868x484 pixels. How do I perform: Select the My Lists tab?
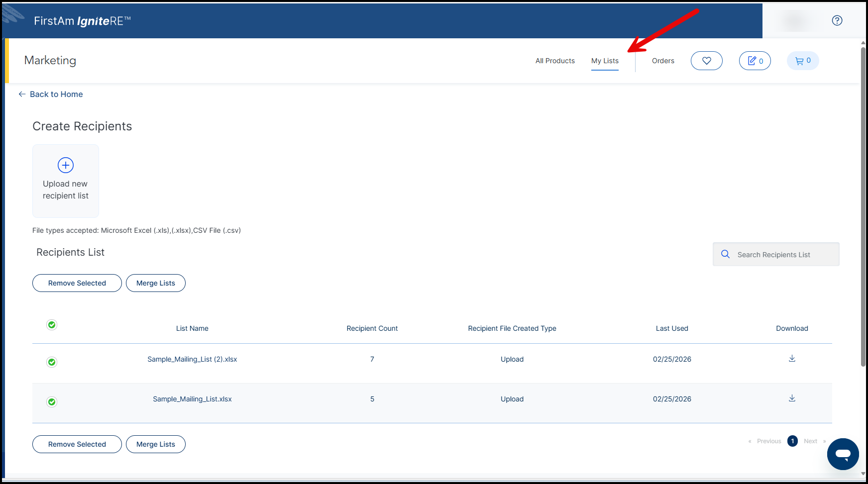(605, 61)
